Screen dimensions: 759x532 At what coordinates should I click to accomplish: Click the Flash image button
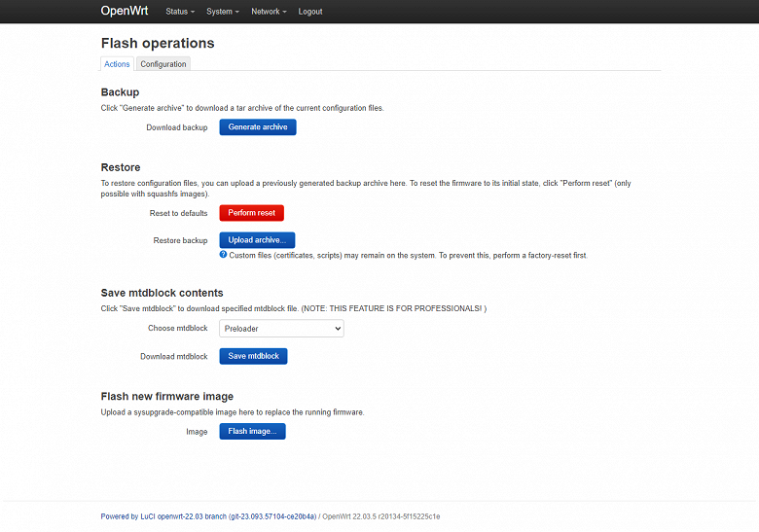252,432
